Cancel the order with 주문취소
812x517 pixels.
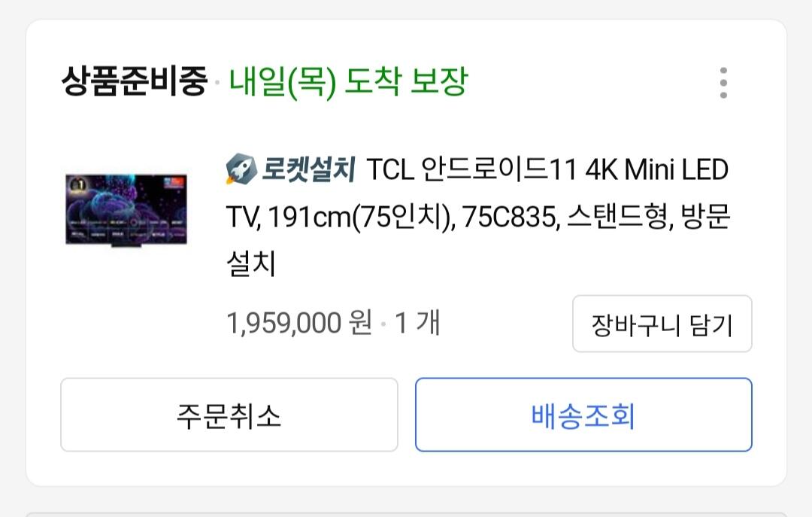(229, 415)
